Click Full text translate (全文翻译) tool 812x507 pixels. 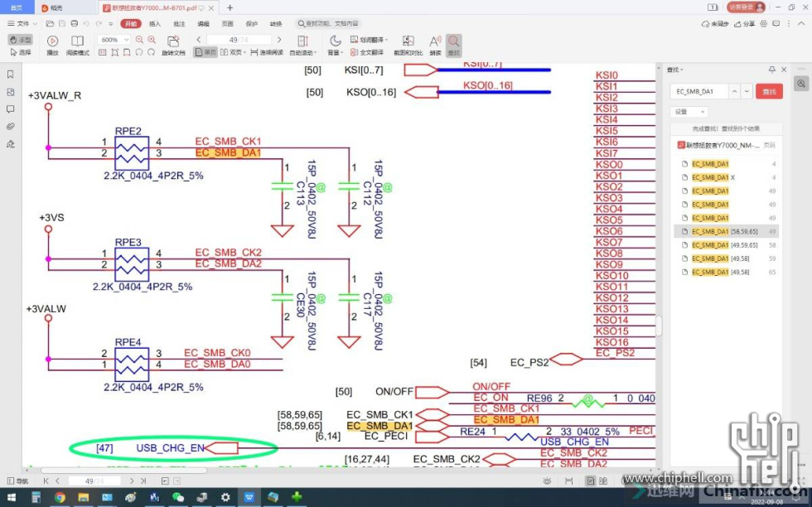tap(366, 52)
